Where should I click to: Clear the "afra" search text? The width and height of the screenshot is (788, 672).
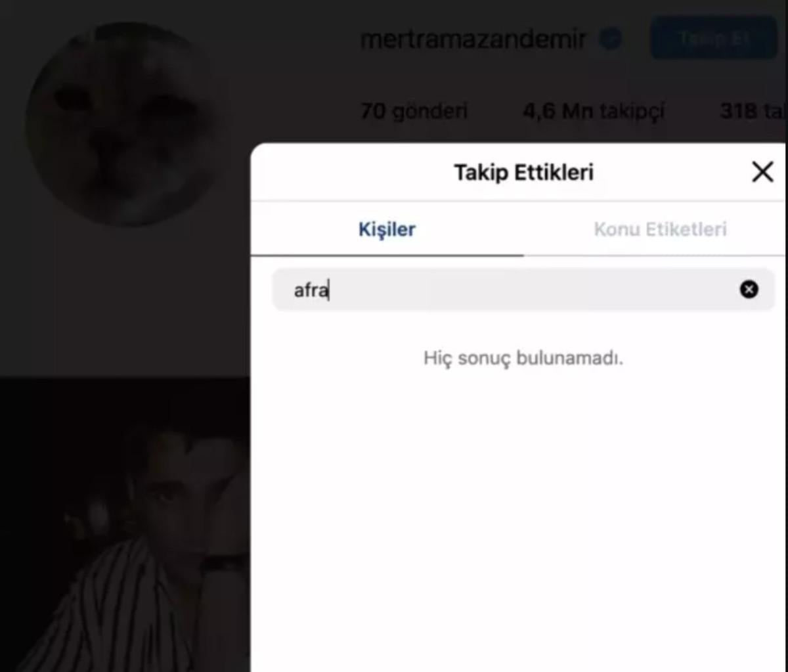[x=749, y=289]
